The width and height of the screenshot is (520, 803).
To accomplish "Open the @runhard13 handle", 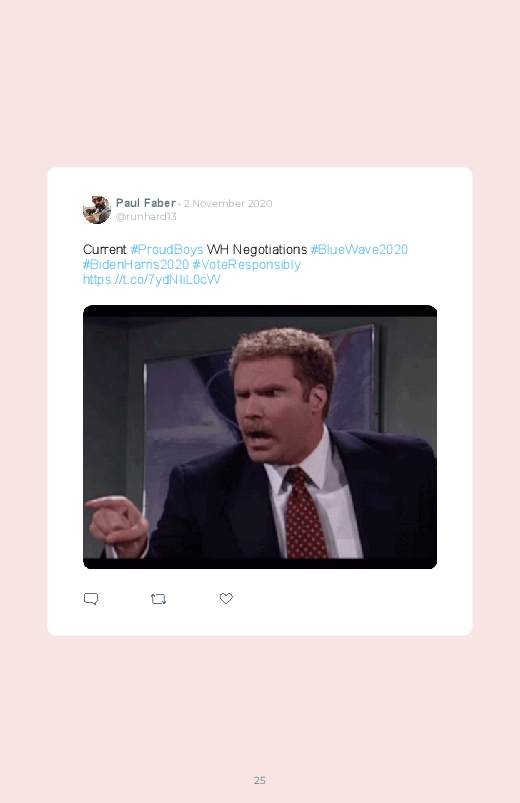I will [x=146, y=216].
